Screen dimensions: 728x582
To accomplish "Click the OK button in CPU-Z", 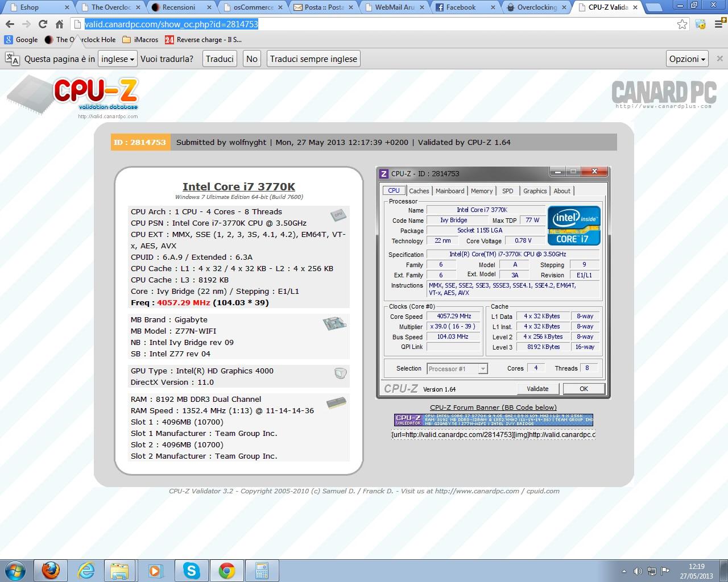I will (584, 389).
